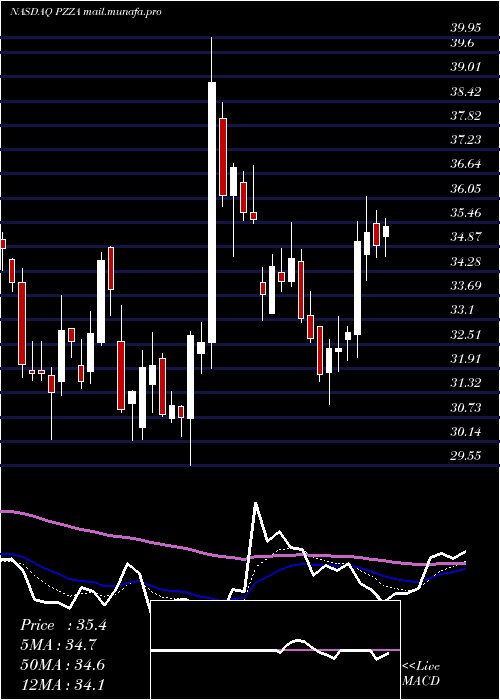This screenshot has height=700, width=500.
Task: Select the 39.01 price axis label
Action: [x=466, y=67]
